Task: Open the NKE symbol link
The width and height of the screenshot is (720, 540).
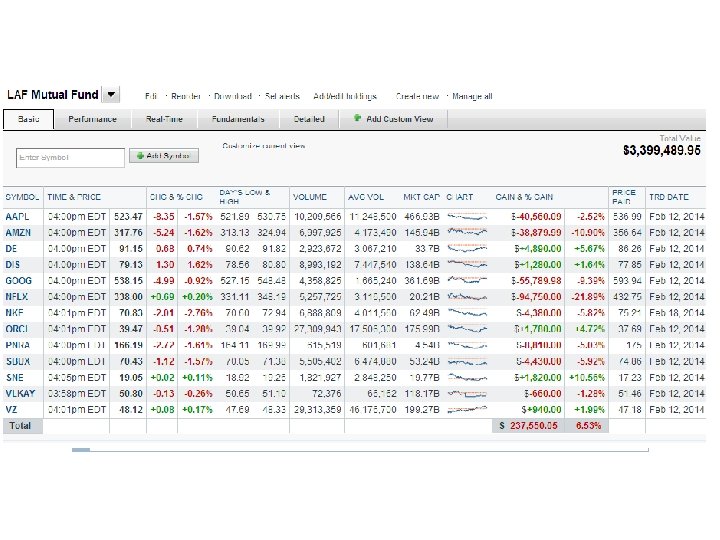Action: [x=14, y=313]
